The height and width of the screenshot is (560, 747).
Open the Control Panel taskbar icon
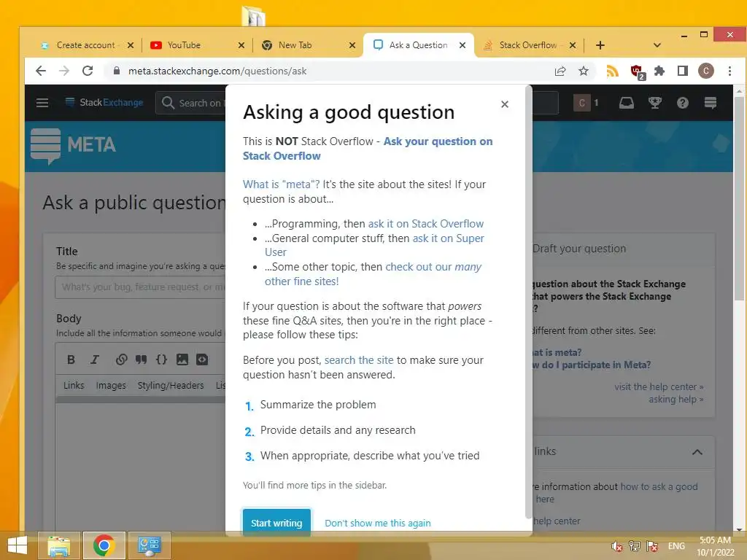[x=149, y=545]
